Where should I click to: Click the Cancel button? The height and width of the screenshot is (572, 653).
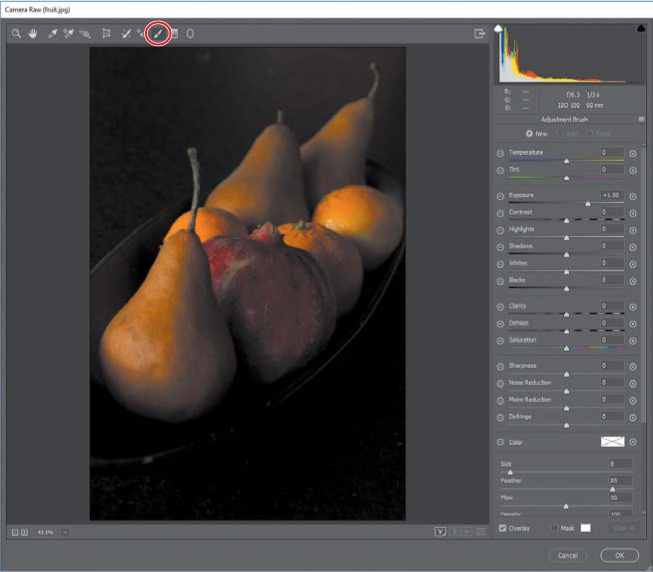(x=567, y=555)
